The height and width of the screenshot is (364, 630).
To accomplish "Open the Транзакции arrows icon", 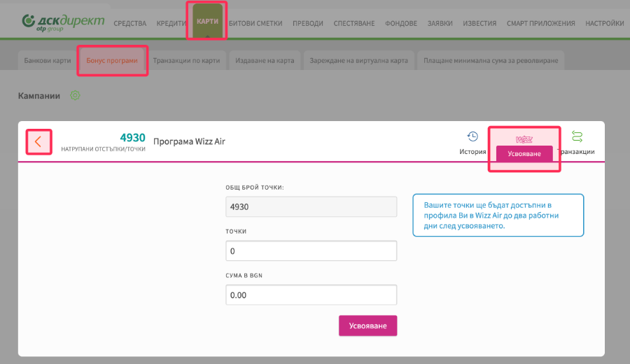I will 577,136.
